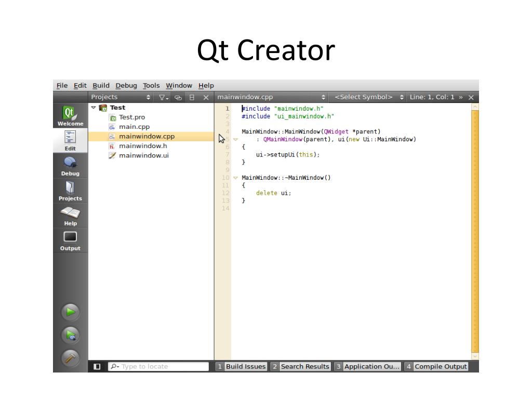
Task: Select main.cpp in the project tree
Action: click(x=134, y=127)
